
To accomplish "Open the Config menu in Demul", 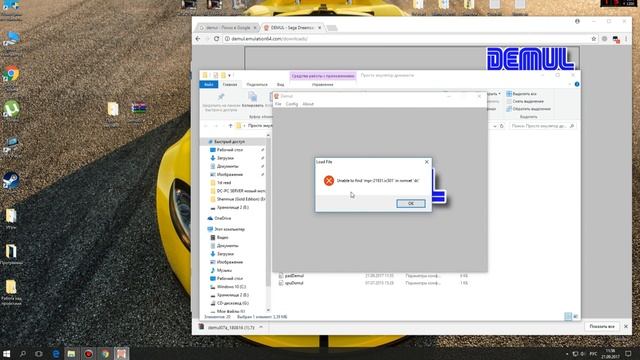I will pos(291,104).
